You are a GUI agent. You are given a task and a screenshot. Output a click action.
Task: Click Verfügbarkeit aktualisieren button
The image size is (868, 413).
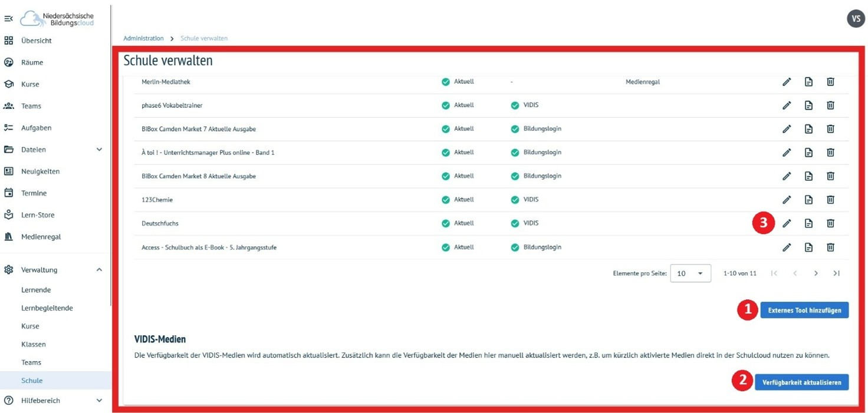point(801,382)
